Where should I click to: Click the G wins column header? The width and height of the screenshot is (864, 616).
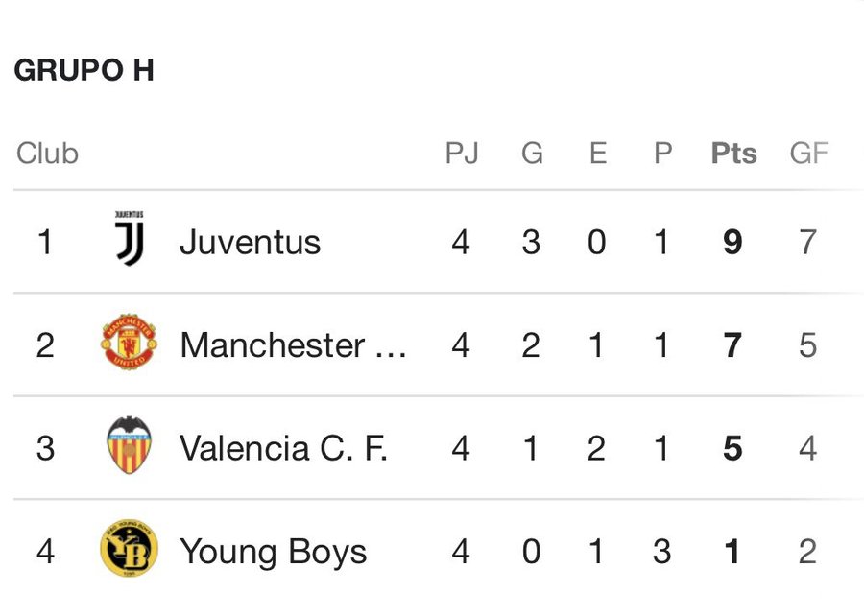[x=532, y=154]
